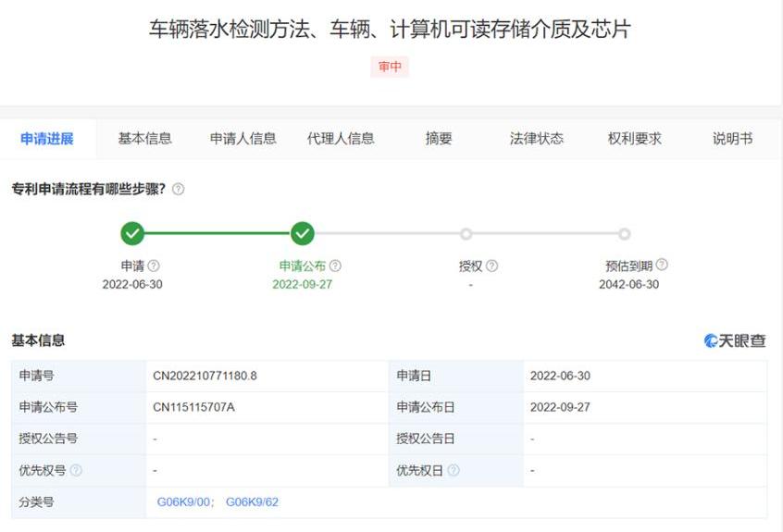Open the 申请人信息 tab
Viewport: 783px width, 532px height.
tap(242, 139)
